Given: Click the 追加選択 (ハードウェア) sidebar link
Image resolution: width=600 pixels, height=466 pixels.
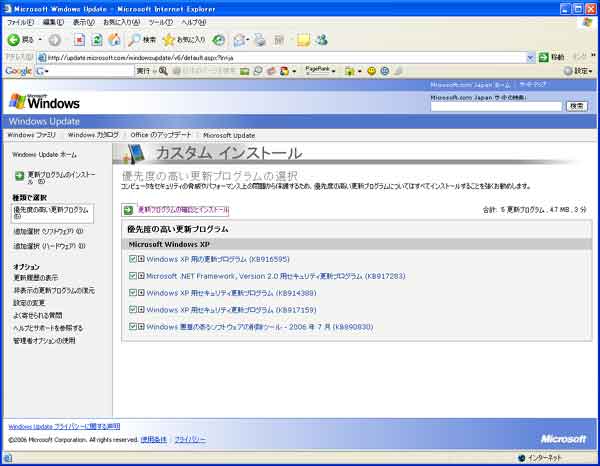Looking at the screenshot, I should point(49,246).
